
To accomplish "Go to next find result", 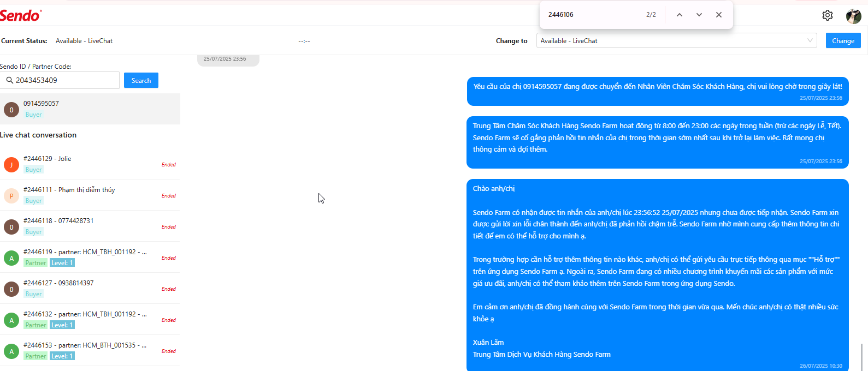I will pyautogui.click(x=699, y=15).
